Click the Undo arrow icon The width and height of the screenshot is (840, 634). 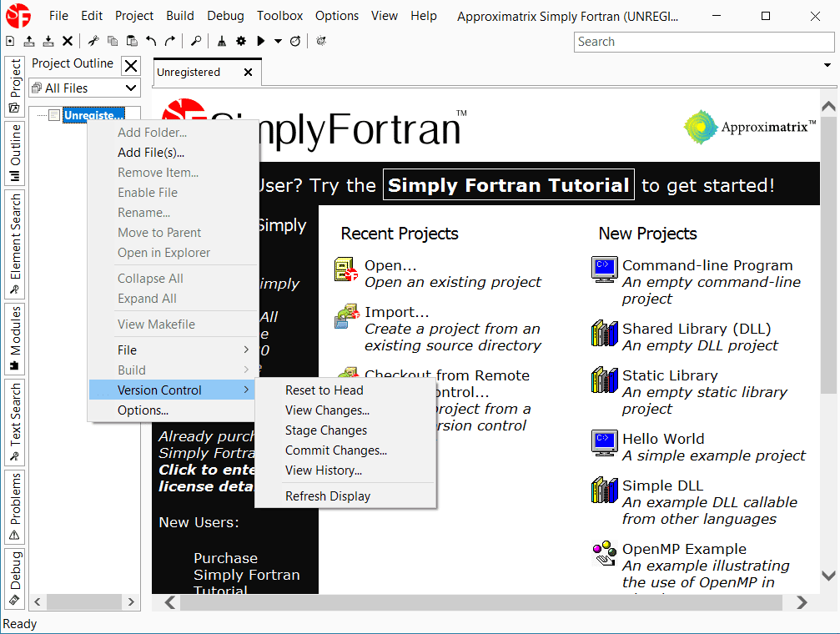[151, 41]
